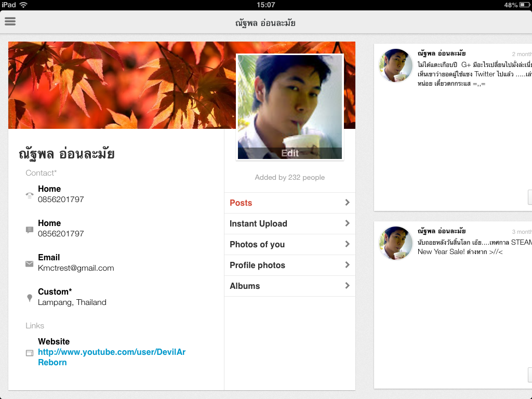Image resolution: width=532 pixels, height=399 pixels.
Task: Tap the first Home phone number 0856201797
Action: 61,199
